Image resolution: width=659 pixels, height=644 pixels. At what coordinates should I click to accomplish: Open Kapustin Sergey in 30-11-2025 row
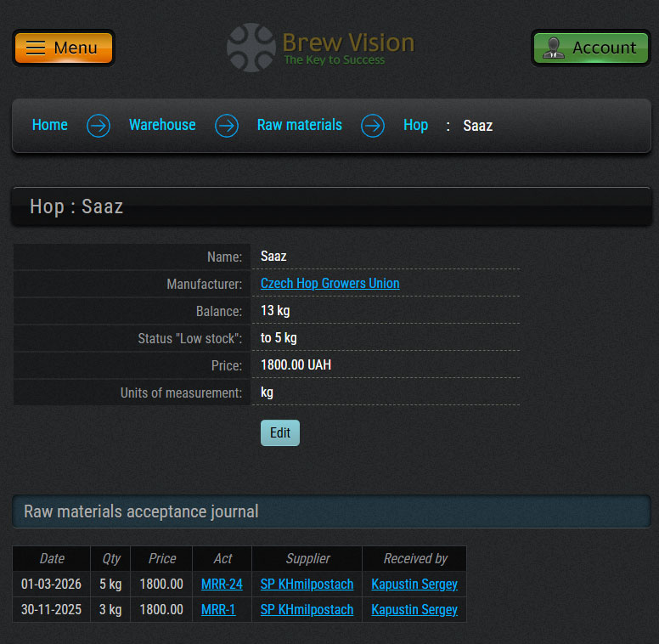tap(414, 610)
